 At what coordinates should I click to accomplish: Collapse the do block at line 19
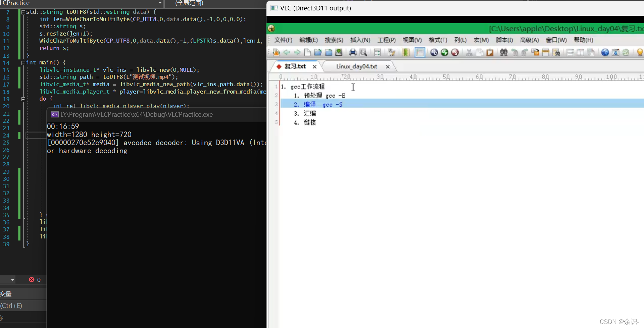23,99
